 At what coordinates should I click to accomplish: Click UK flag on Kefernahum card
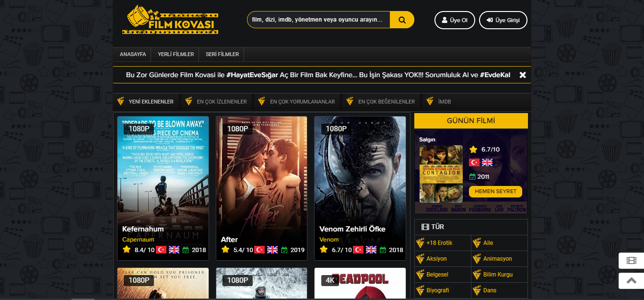[x=174, y=250]
